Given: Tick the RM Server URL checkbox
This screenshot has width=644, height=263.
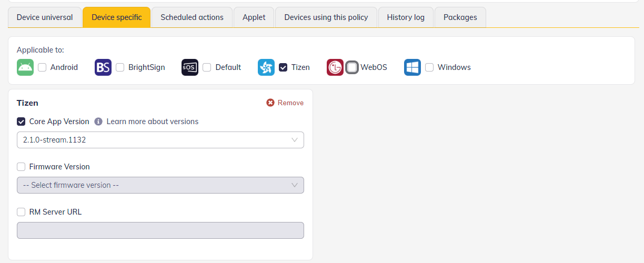Looking at the screenshot, I should [x=21, y=212].
